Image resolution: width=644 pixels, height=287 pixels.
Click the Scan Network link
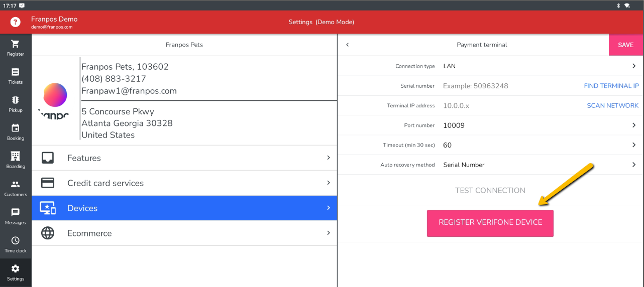[612, 106]
